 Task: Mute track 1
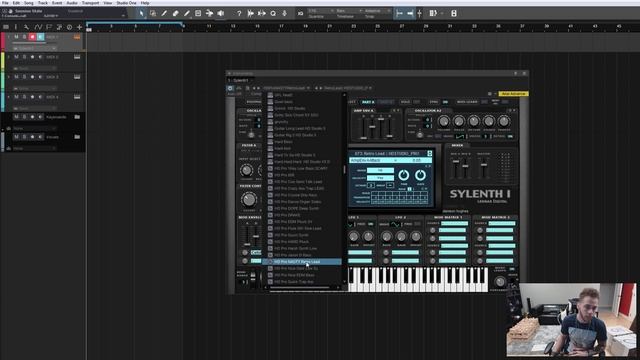(x=16, y=37)
